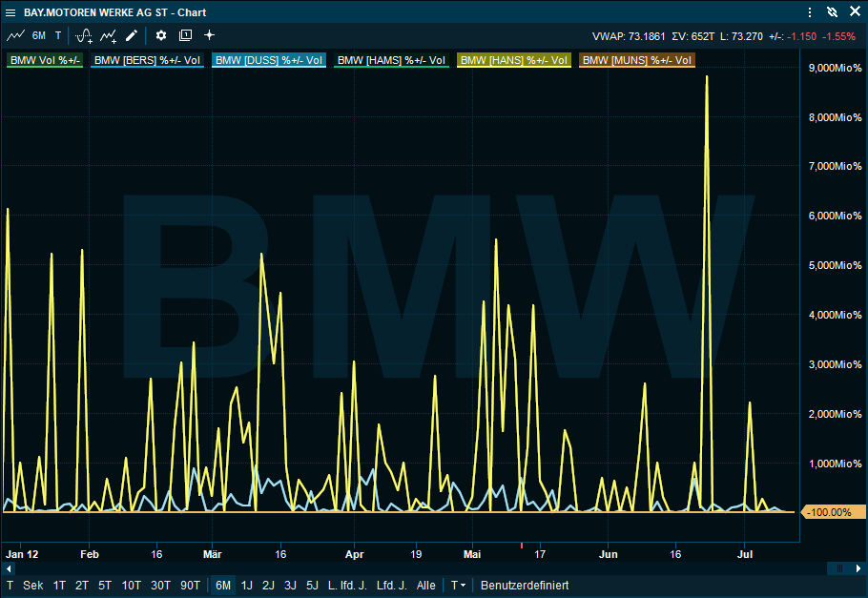
Task: Click the horizontal scrollbar handle below the chart
Action: click(838, 568)
